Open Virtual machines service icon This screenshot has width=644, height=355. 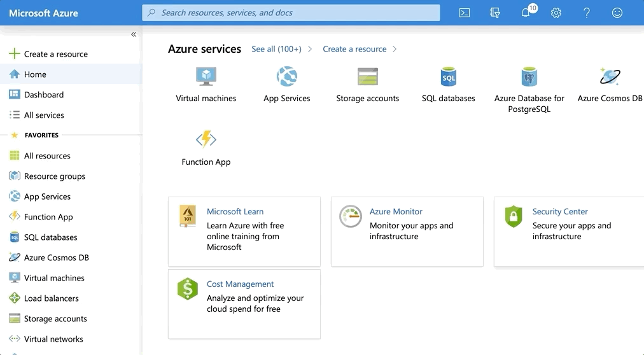[206, 77]
